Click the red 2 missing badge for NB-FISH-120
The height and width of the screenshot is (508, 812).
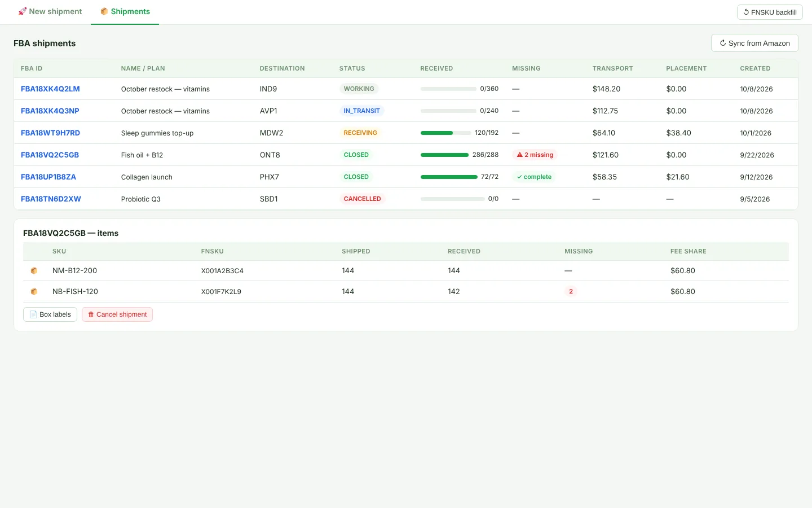(x=571, y=291)
